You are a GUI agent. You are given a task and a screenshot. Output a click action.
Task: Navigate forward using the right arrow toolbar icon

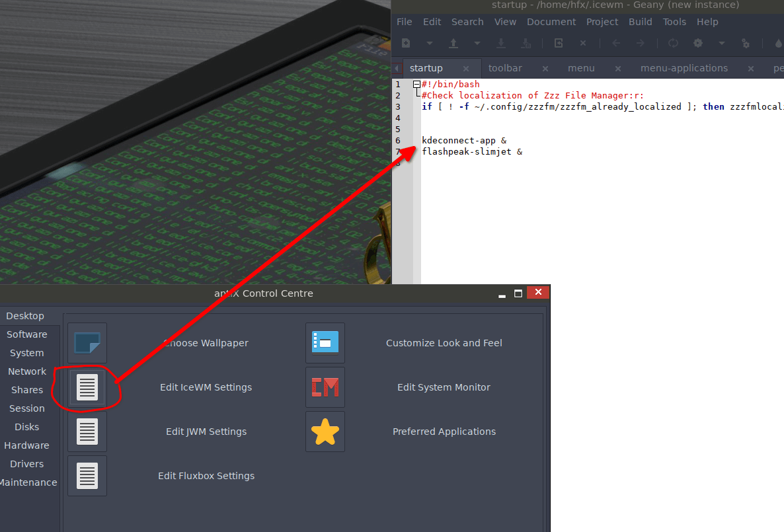pos(639,43)
